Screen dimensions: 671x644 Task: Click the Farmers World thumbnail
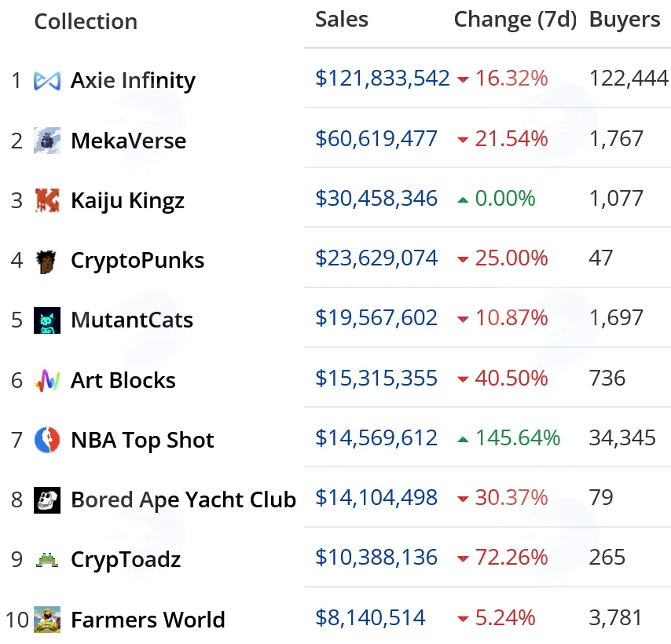point(46,620)
